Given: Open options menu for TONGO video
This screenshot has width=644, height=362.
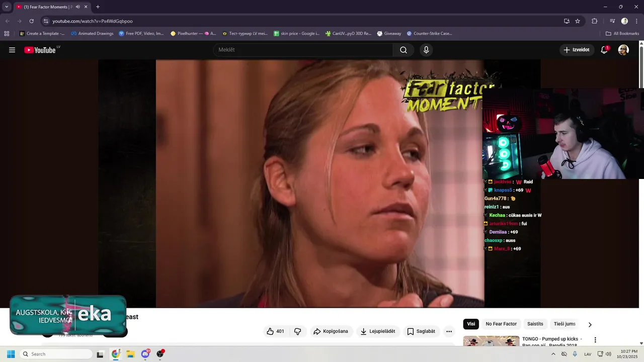Looking at the screenshot, I should point(595,340).
